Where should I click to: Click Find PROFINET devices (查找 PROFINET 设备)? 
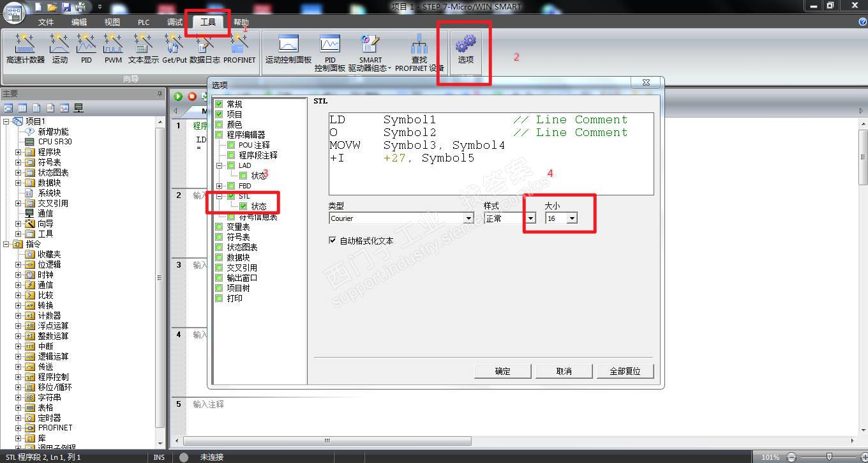[x=419, y=52]
